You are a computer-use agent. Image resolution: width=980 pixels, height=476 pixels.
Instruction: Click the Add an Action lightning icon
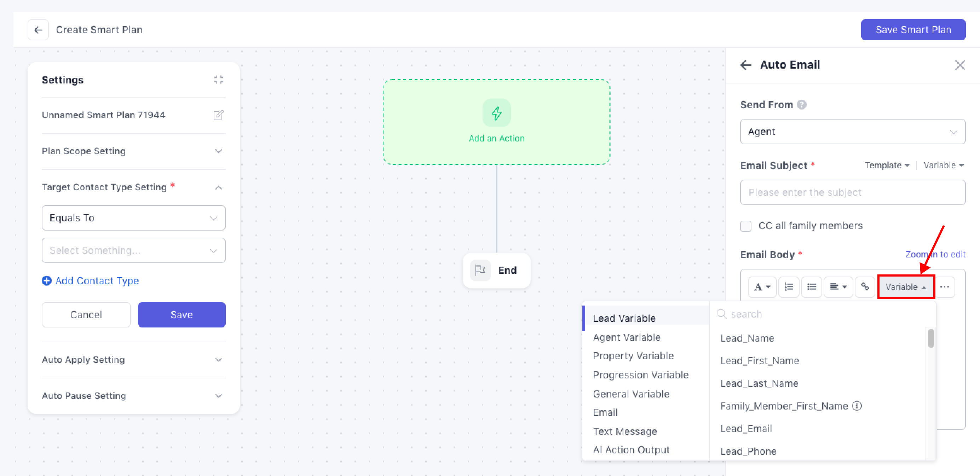point(496,113)
